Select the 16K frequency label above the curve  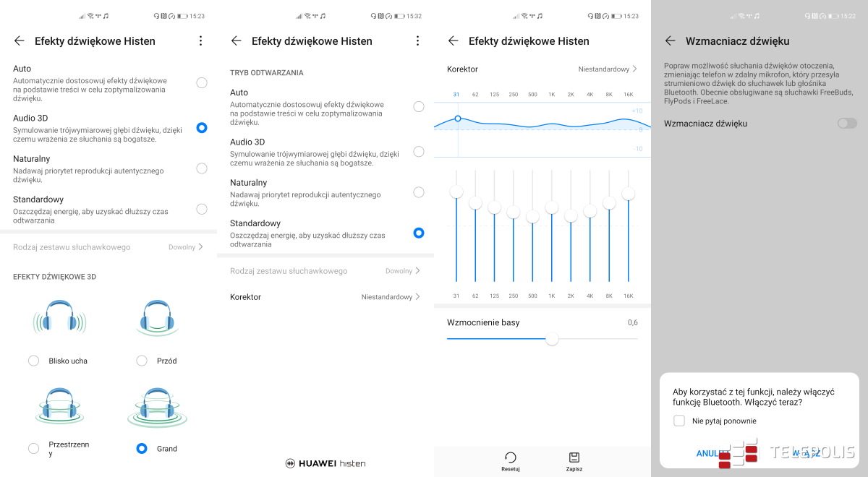[628, 95]
